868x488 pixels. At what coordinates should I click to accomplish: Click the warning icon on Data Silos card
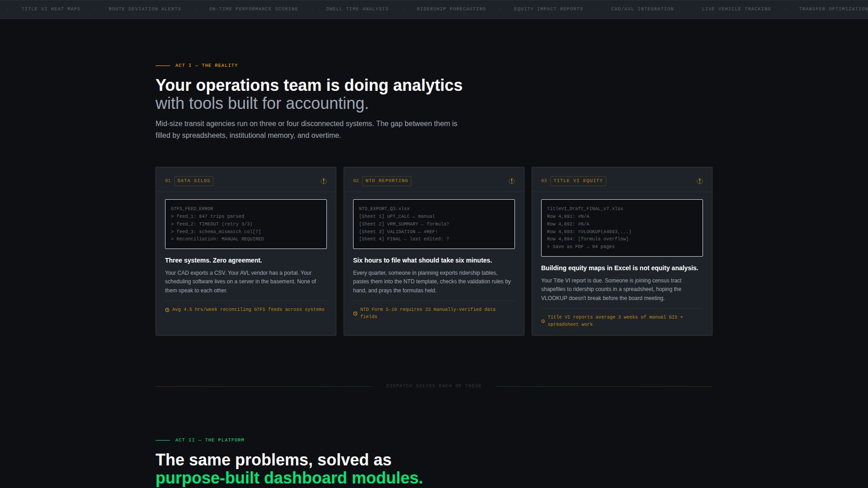[x=324, y=181]
